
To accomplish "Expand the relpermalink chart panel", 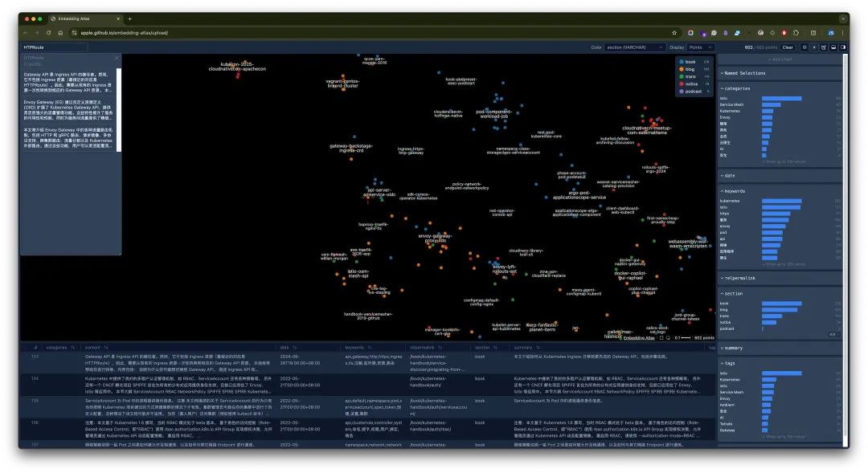I will (737, 279).
